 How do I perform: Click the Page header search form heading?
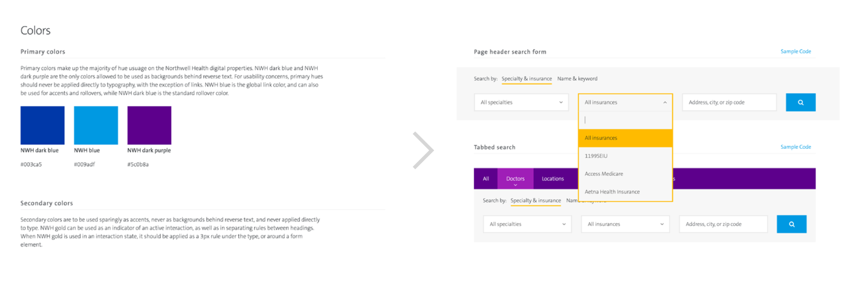click(510, 52)
